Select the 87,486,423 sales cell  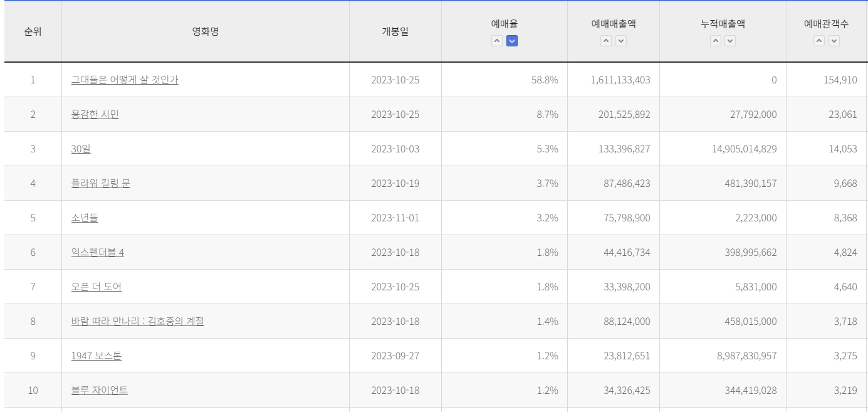(x=614, y=183)
